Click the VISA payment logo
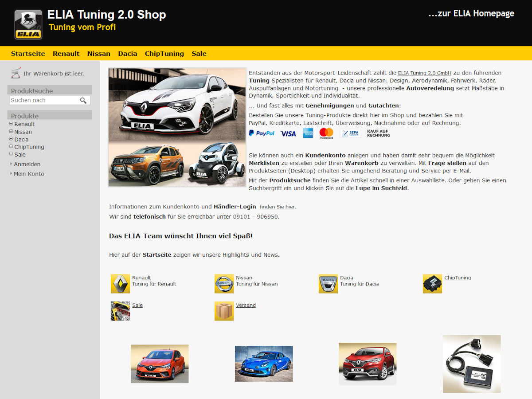Image resolution: width=532 pixels, height=399 pixels. 288,133
